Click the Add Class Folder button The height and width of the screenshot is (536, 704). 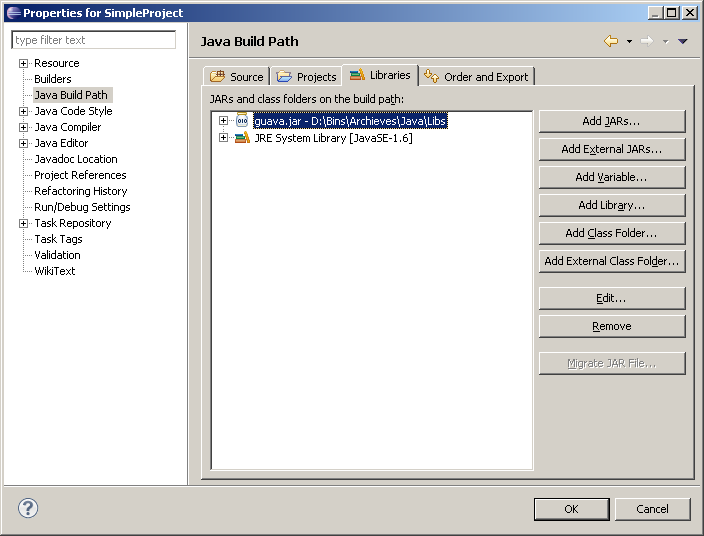(612, 233)
